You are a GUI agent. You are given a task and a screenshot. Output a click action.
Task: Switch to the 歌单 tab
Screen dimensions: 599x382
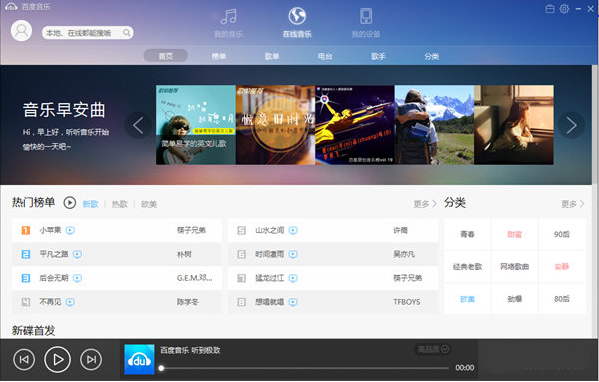click(272, 56)
